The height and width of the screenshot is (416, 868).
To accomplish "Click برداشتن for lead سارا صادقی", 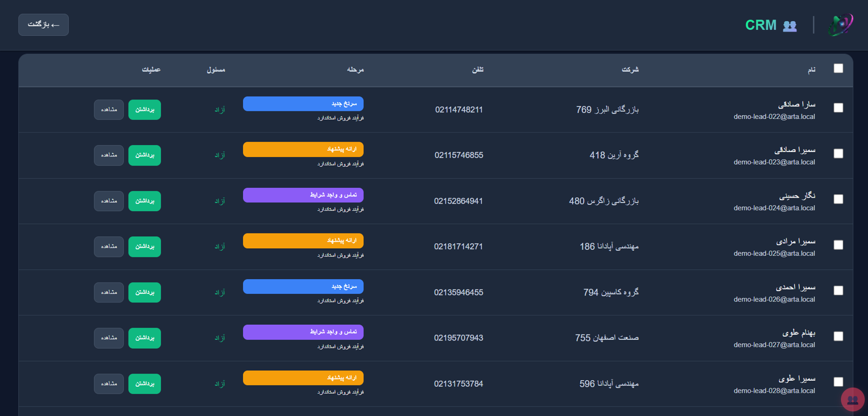I will click(x=144, y=110).
